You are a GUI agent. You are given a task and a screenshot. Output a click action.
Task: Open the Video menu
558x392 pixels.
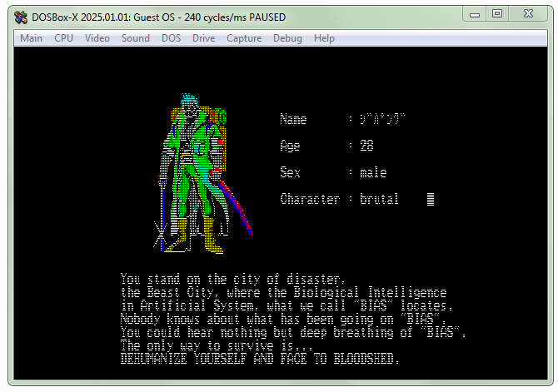(x=97, y=38)
